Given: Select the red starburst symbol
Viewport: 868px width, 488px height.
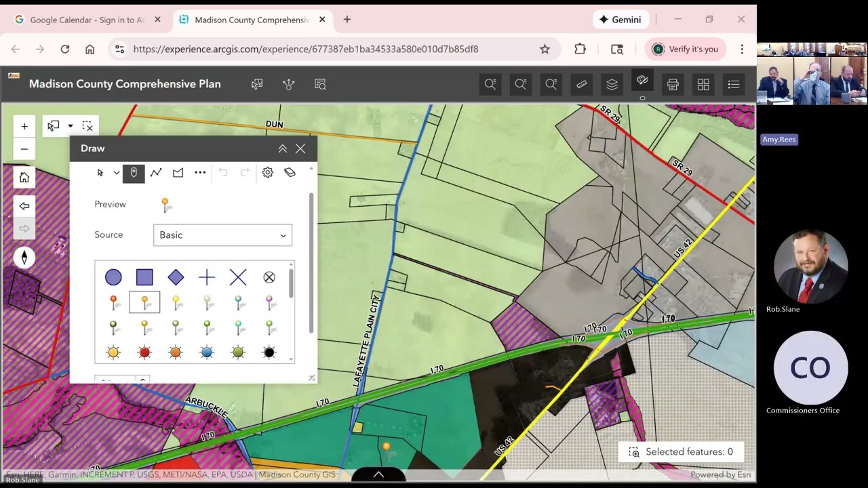Looking at the screenshot, I should coord(144,352).
